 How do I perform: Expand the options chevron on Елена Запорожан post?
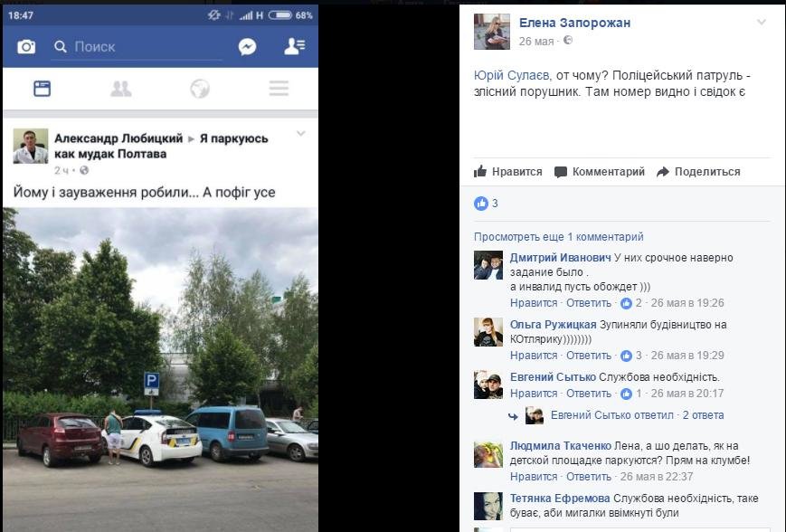(x=762, y=22)
